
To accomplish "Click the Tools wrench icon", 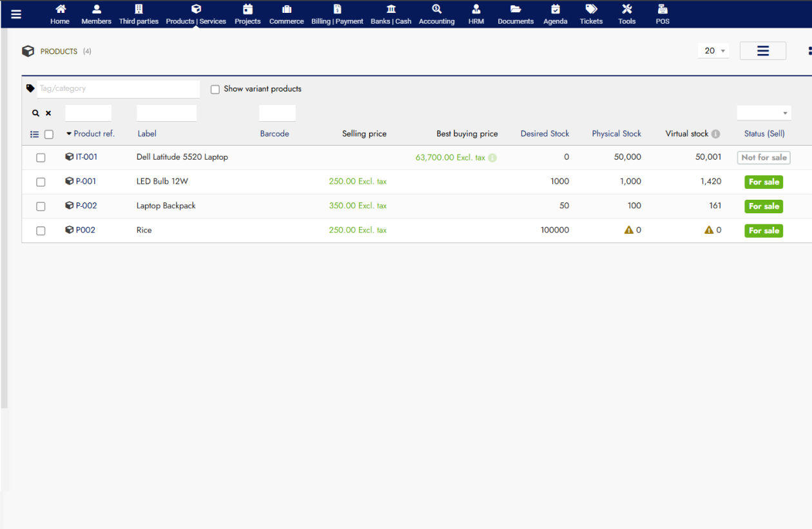I will pyautogui.click(x=626, y=9).
